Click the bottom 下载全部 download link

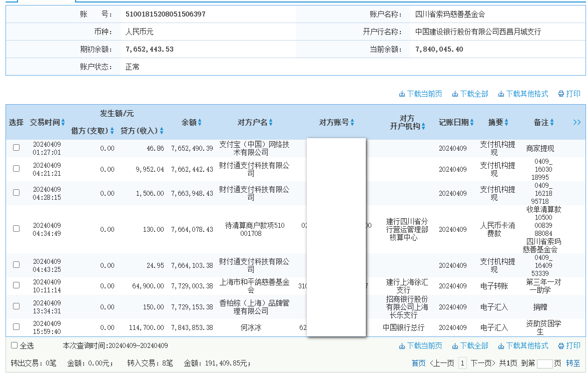tap(470, 345)
